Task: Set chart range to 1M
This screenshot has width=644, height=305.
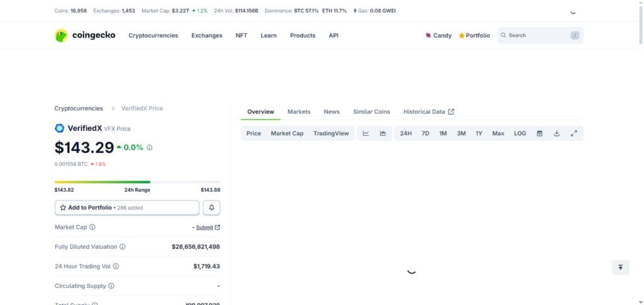Action: tap(443, 133)
